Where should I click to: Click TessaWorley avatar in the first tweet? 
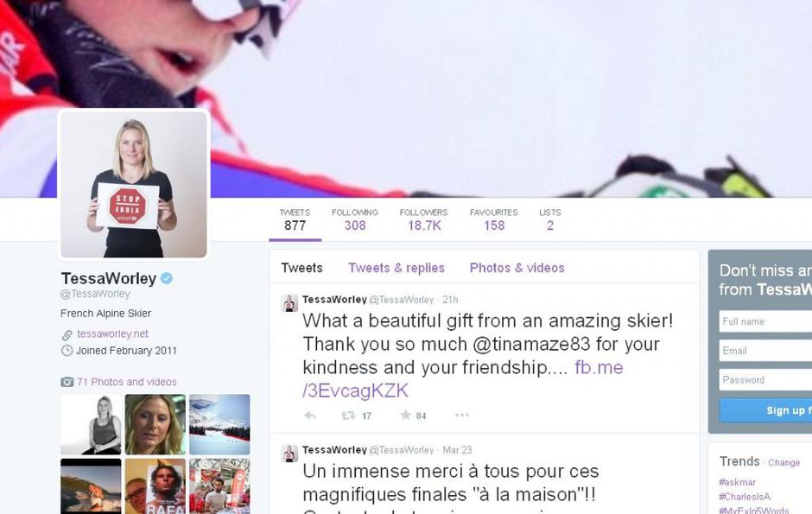point(289,303)
